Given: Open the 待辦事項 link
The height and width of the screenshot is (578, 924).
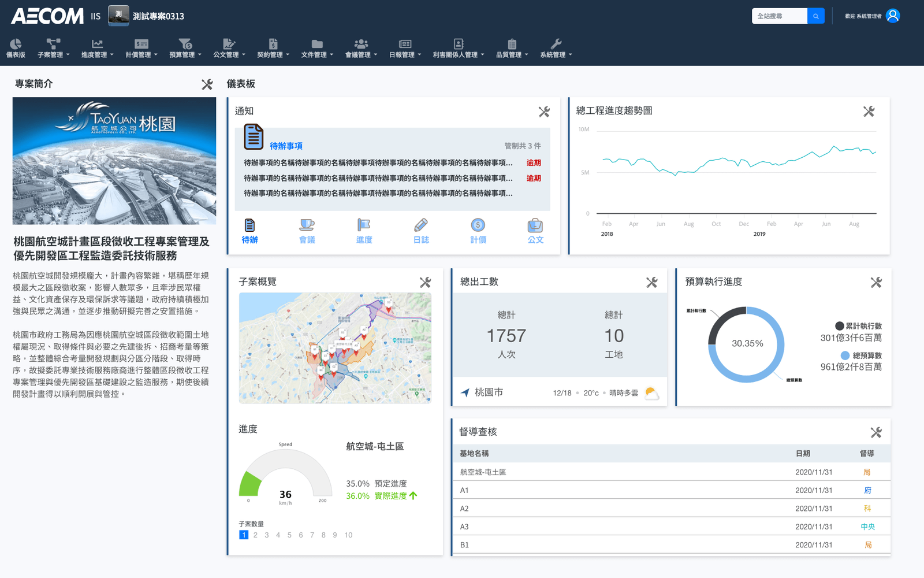Looking at the screenshot, I should [x=286, y=146].
